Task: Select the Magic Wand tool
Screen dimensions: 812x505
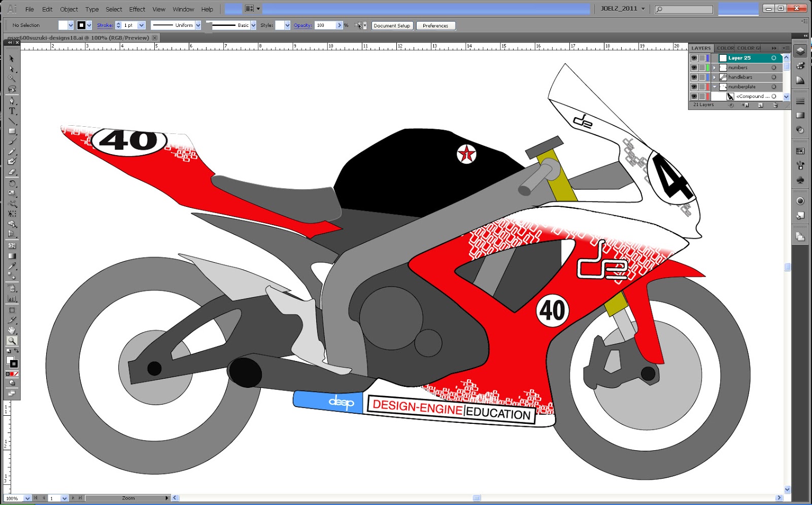Action: pyautogui.click(x=12, y=79)
